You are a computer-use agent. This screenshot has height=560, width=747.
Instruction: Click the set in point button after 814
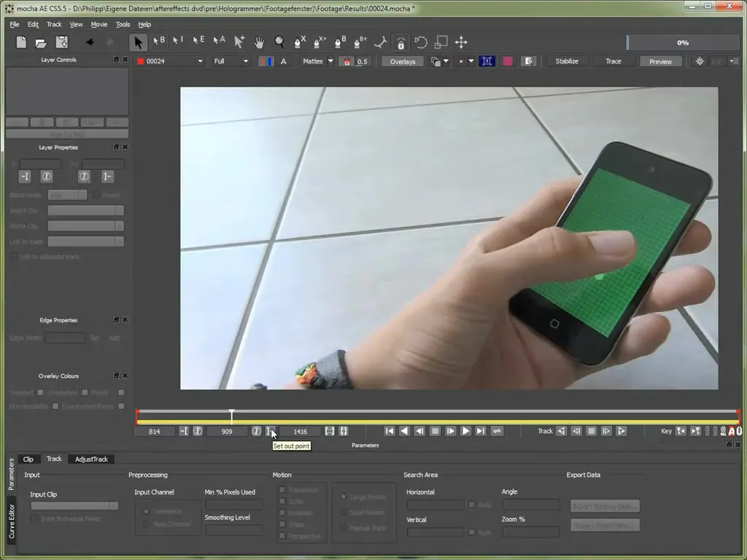coord(184,431)
